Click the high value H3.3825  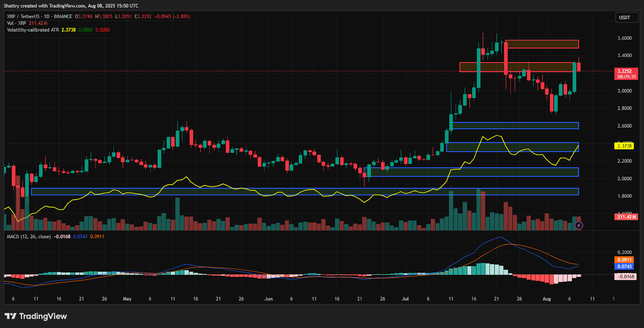click(x=104, y=16)
